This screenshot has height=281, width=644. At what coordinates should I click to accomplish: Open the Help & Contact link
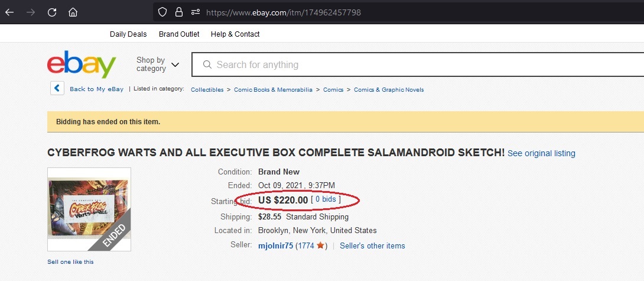235,34
